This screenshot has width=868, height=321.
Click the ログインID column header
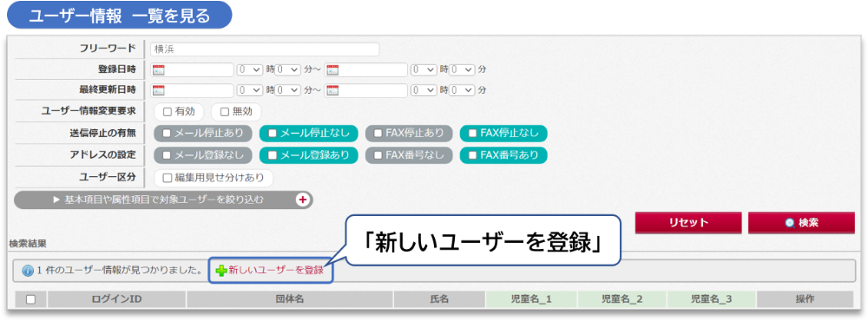(117, 299)
